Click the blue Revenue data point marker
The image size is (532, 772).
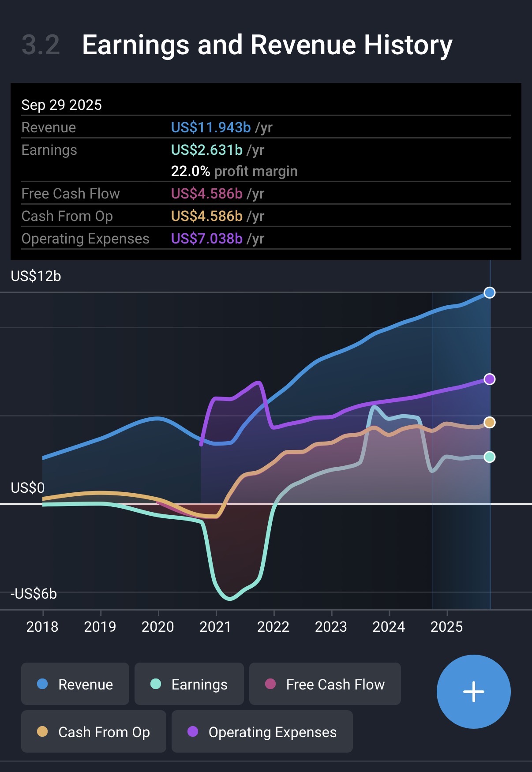click(x=489, y=292)
